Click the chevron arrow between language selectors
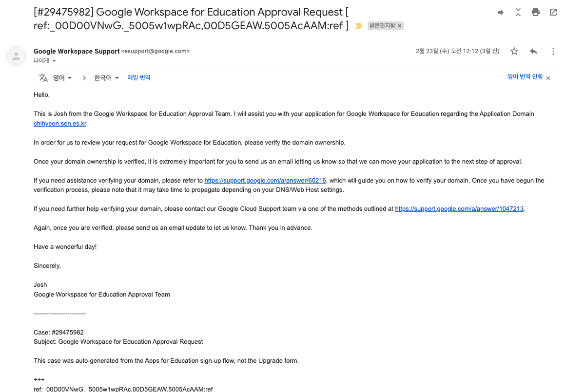The image size is (565, 392). tap(84, 78)
